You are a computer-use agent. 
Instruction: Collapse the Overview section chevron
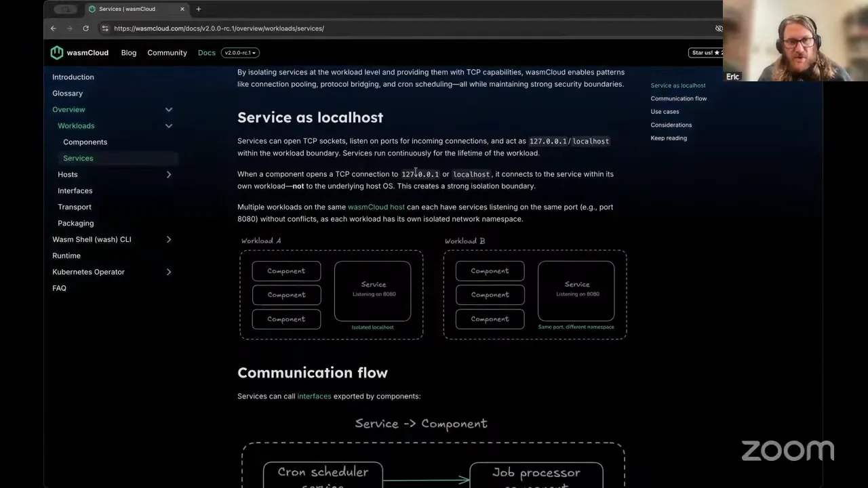(x=169, y=110)
